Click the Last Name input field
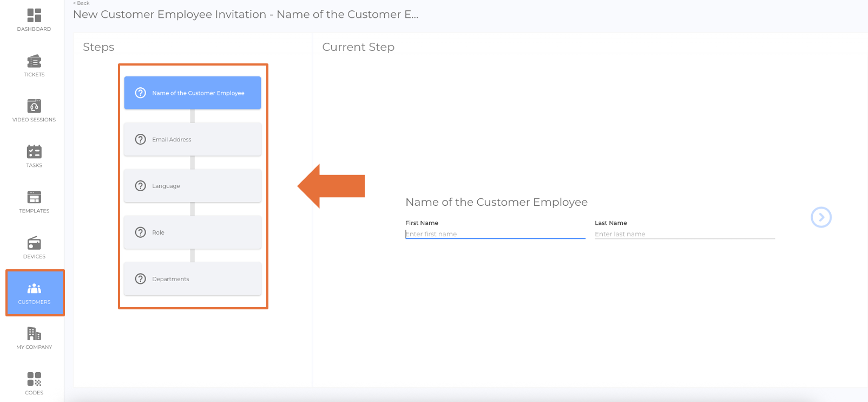 coord(684,234)
